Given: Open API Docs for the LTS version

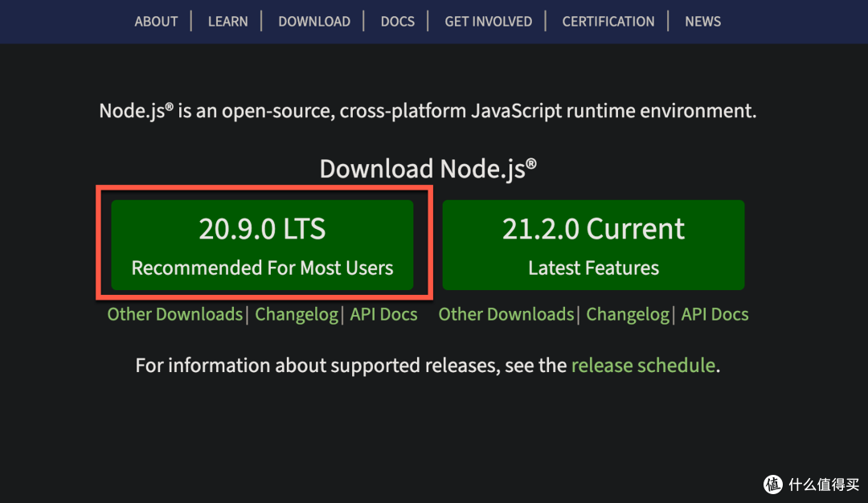Looking at the screenshot, I should [383, 314].
